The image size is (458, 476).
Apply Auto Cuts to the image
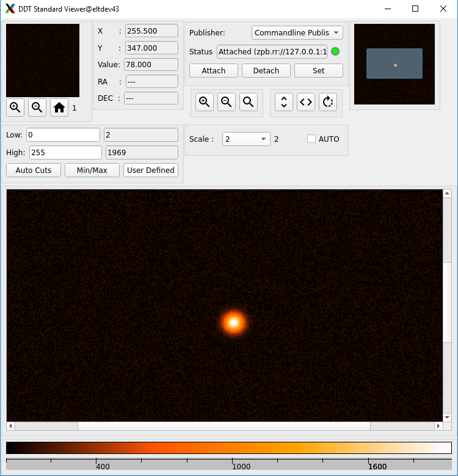pyautogui.click(x=34, y=170)
